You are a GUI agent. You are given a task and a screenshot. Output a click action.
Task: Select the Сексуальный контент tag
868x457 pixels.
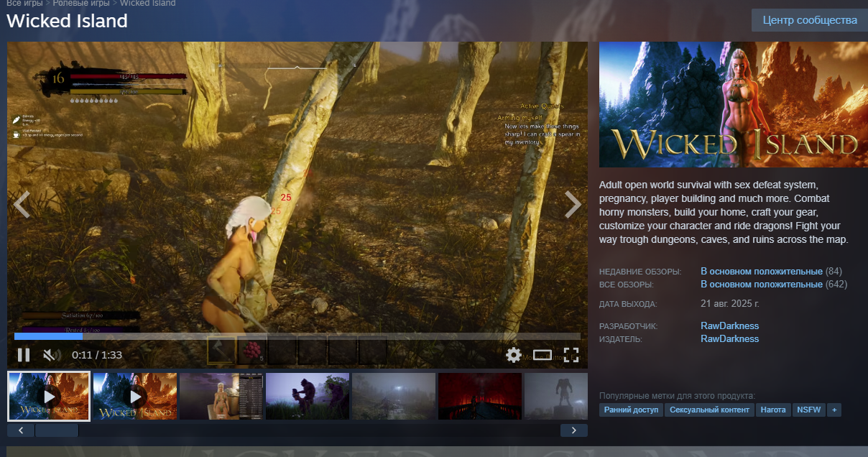709,410
